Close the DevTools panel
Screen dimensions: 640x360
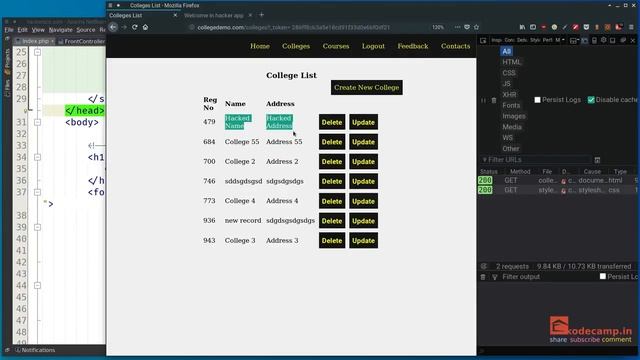633,40
